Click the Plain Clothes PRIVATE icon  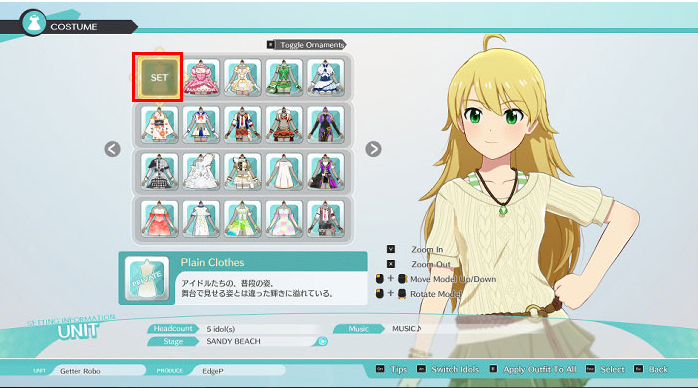[x=146, y=279]
